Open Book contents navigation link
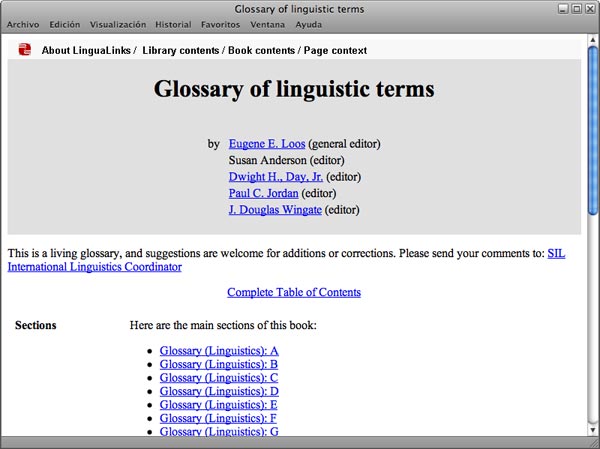This screenshot has width=600, height=449. click(261, 51)
